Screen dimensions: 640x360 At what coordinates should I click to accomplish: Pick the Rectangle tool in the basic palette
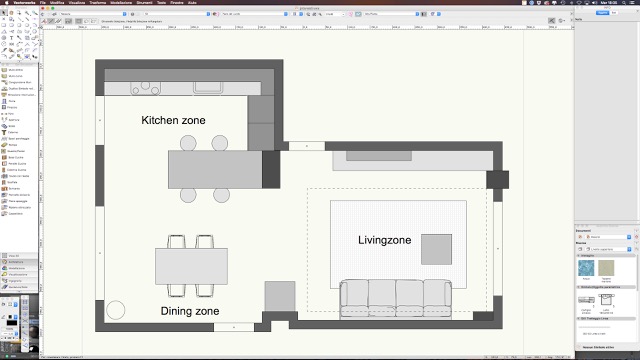(4, 25)
